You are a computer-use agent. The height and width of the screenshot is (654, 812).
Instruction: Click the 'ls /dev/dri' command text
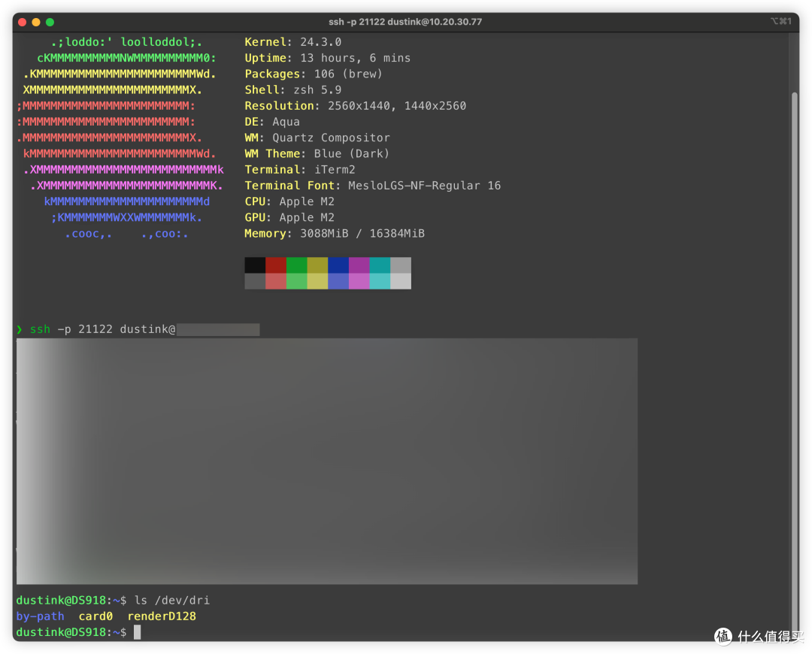[172, 600]
